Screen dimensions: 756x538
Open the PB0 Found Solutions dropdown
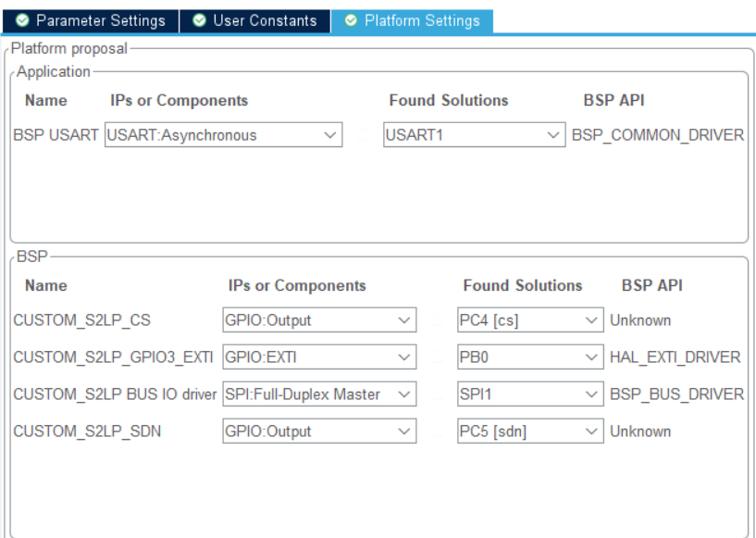593,357
